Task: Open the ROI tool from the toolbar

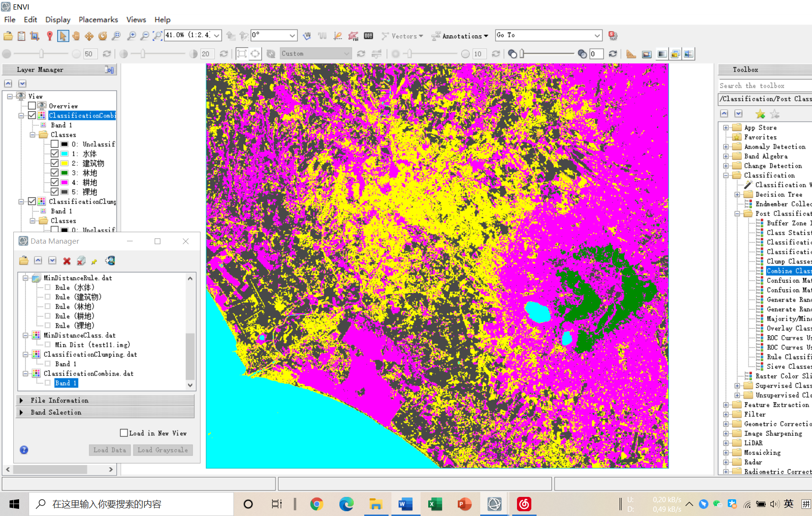Action: click(354, 36)
